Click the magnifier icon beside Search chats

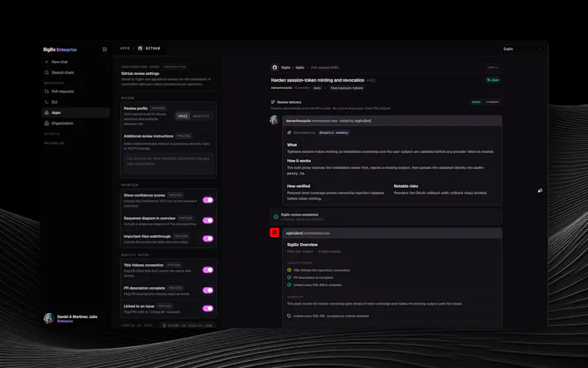point(46,72)
